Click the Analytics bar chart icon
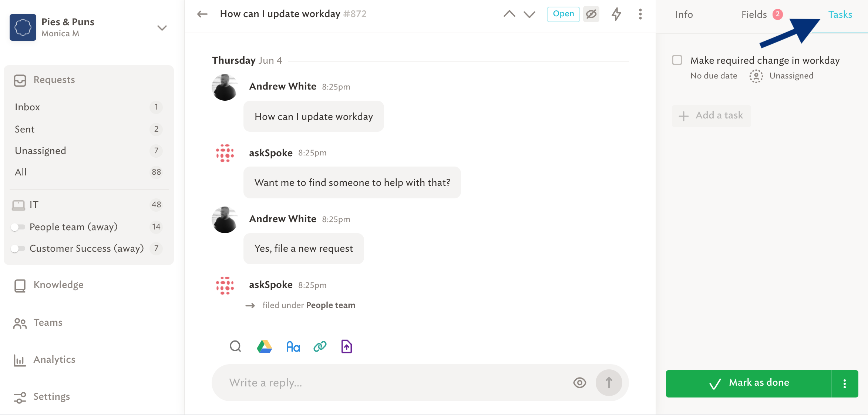Viewport: 868px width, 416px height. pos(20,360)
